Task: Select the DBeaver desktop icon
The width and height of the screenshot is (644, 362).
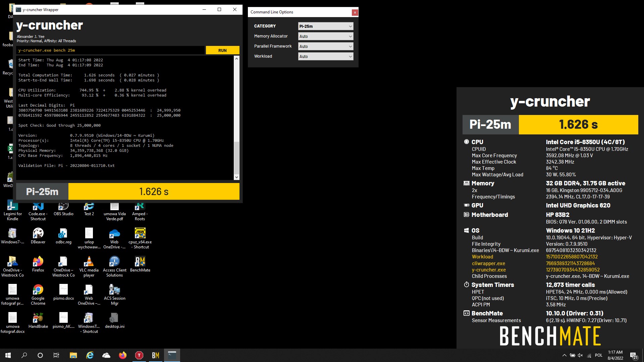Action: [x=38, y=236]
